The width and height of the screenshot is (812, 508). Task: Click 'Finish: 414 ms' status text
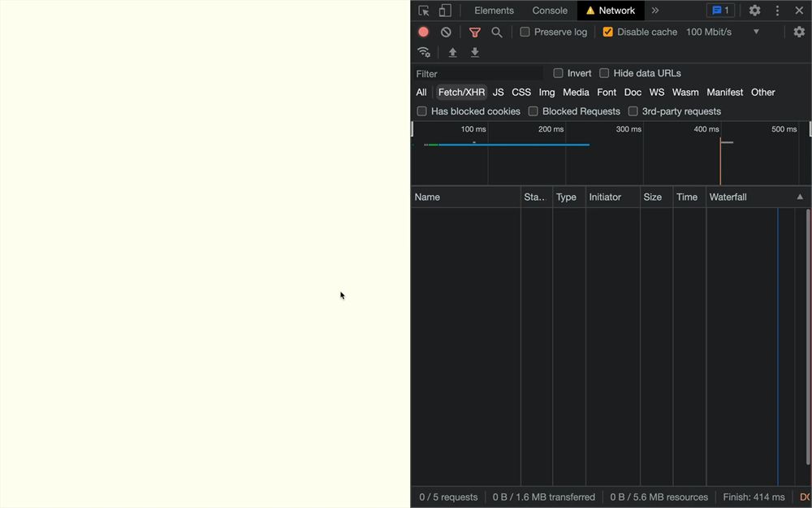coord(754,497)
